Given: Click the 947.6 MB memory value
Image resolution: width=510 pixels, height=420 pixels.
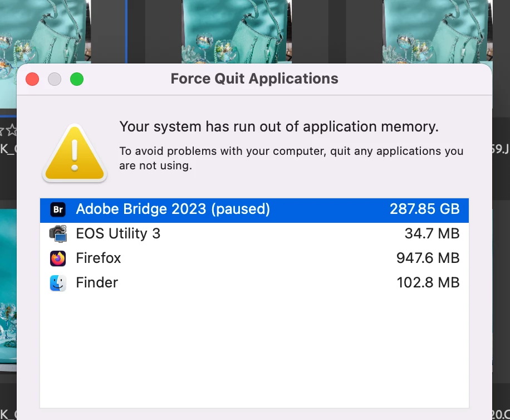Looking at the screenshot, I should point(428,258).
